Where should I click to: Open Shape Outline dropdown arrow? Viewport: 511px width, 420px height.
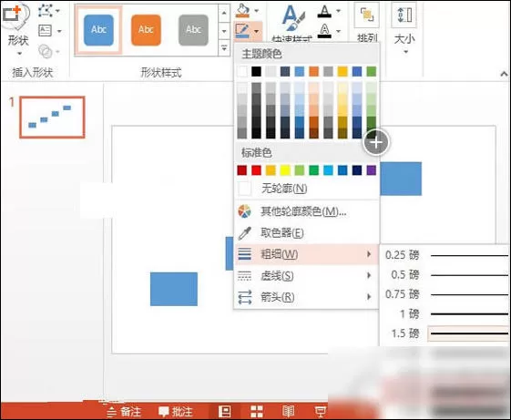click(x=257, y=31)
